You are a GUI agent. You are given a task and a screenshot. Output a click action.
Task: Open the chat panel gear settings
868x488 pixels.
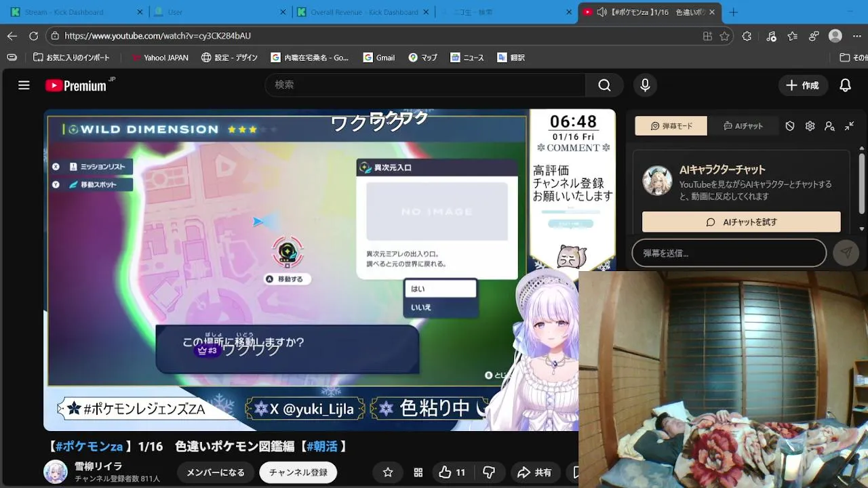(x=810, y=126)
